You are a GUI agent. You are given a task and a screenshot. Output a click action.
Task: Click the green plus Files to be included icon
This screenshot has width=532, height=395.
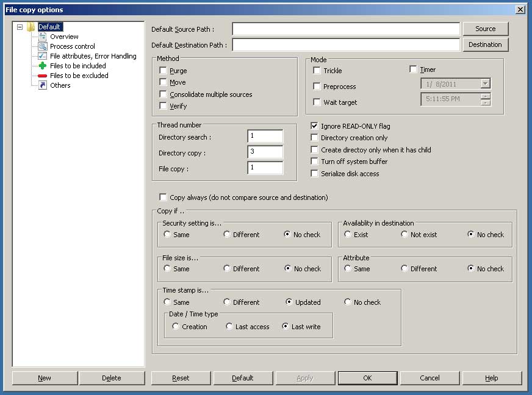click(42, 66)
